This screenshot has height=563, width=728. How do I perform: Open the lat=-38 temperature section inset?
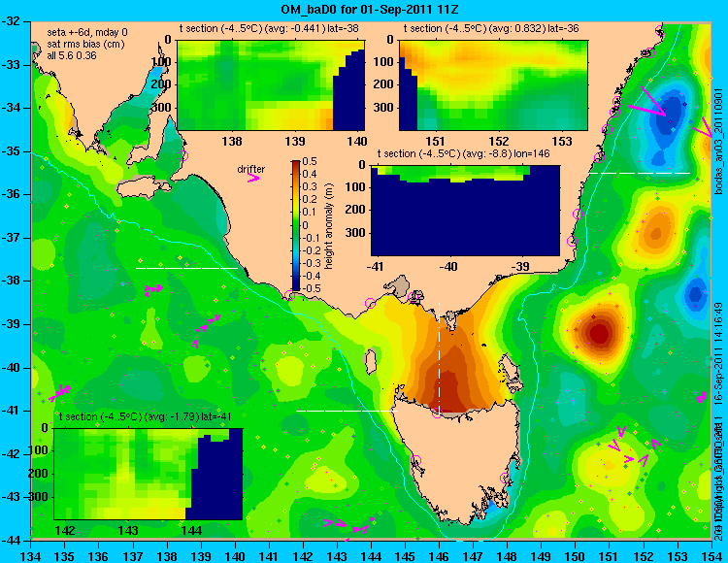271,85
